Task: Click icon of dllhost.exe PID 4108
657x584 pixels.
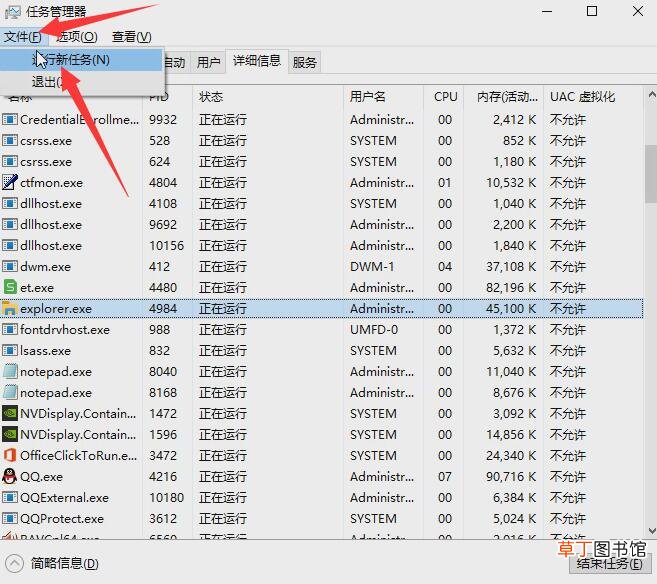Action: (x=10, y=204)
